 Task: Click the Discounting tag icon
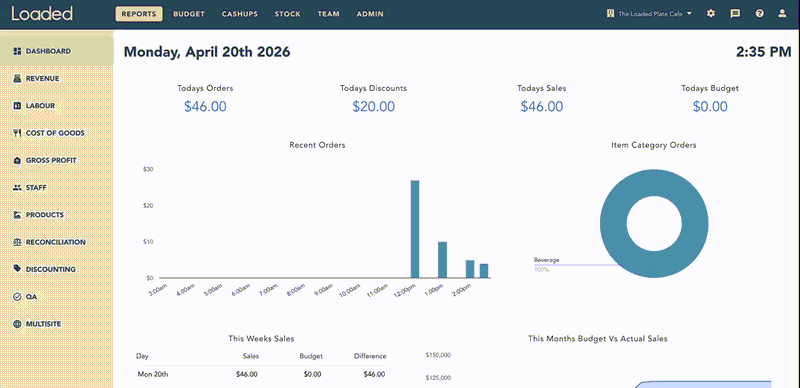tap(17, 269)
